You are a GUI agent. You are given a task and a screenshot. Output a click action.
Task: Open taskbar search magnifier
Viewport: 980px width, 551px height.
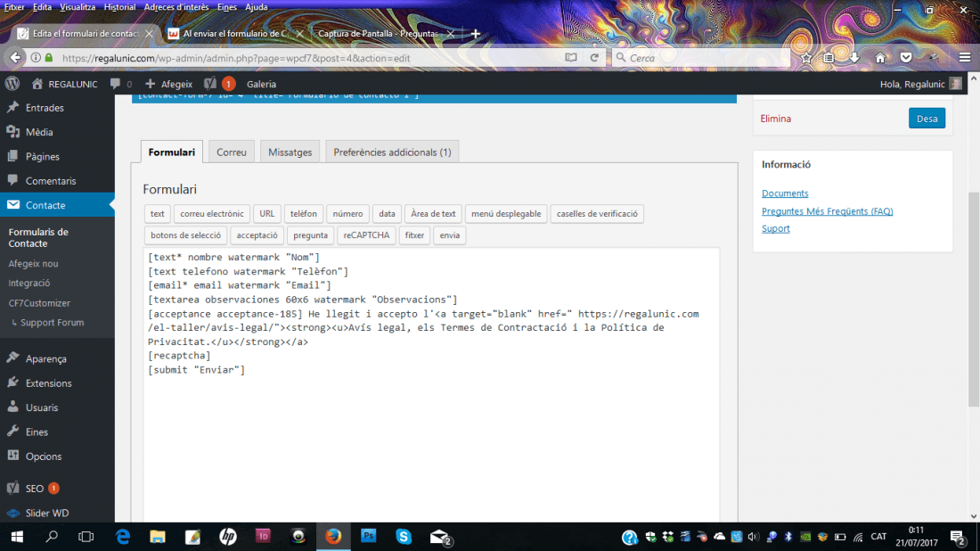tap(52, 537)
